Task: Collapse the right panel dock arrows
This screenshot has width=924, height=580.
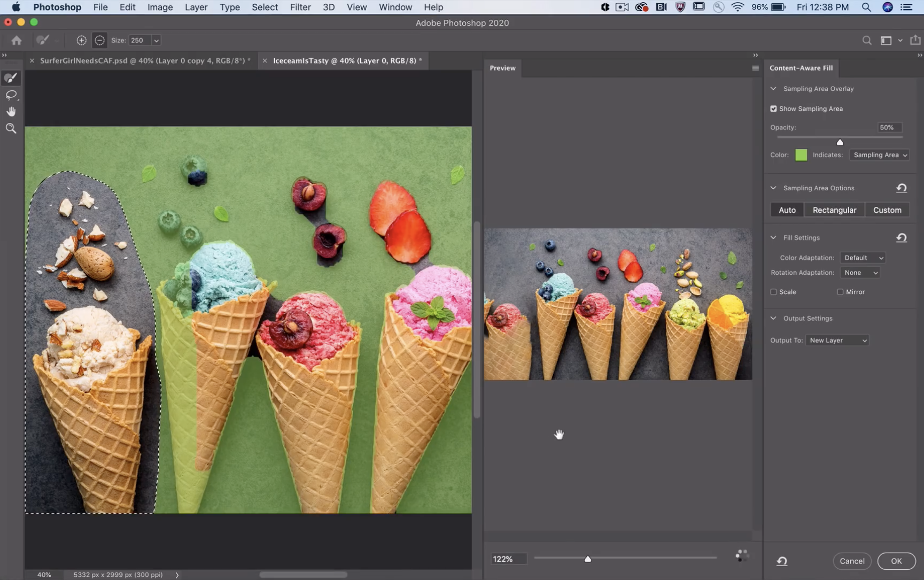Action: pos(919,55)
